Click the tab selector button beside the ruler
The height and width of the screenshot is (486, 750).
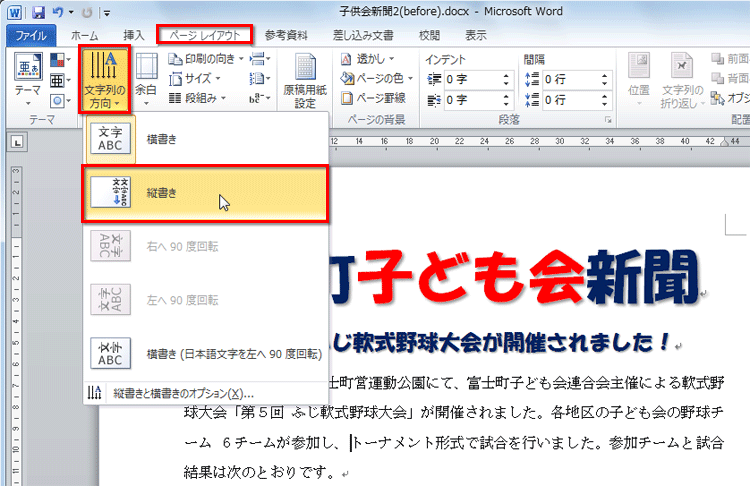tap(17, 142)
